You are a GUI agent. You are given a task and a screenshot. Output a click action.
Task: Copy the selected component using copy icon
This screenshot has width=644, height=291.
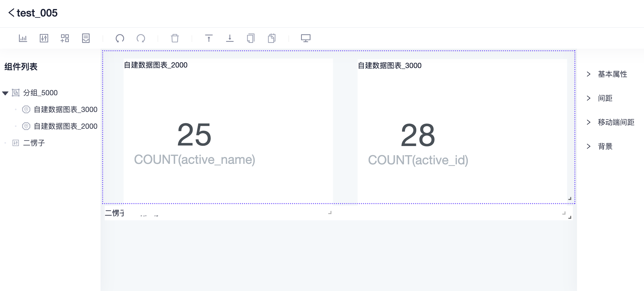(x=251, y=38)
